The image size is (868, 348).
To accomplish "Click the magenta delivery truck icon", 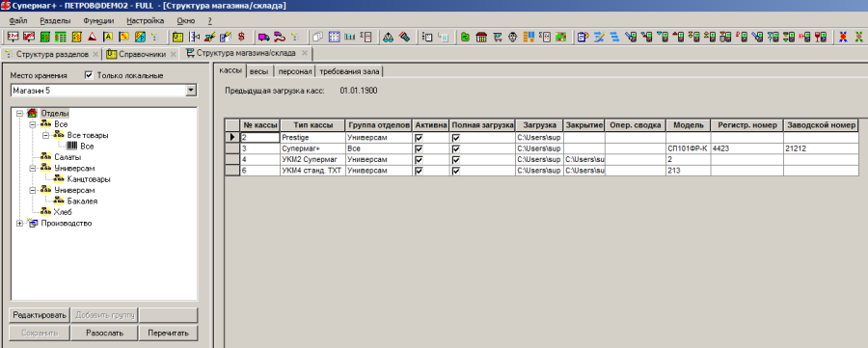I will [x=263, y=37].
